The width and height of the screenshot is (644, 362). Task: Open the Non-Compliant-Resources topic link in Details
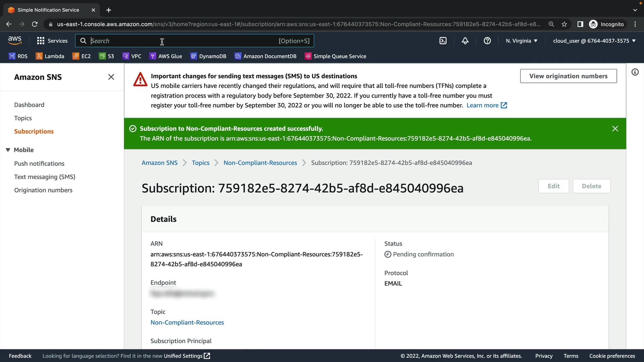click(x=187, y=322)
